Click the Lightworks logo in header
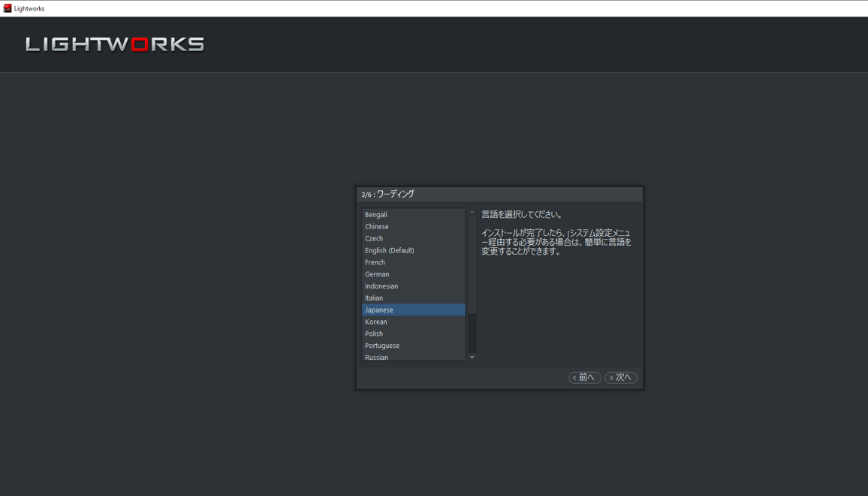The height and width of the screenshot is (496, 868). 115,44
